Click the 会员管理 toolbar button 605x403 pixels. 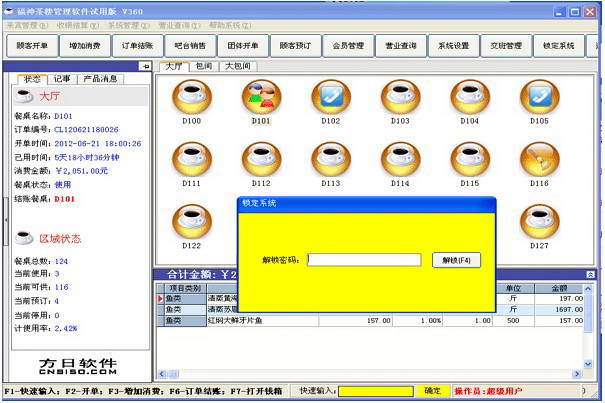coord(348,46)
